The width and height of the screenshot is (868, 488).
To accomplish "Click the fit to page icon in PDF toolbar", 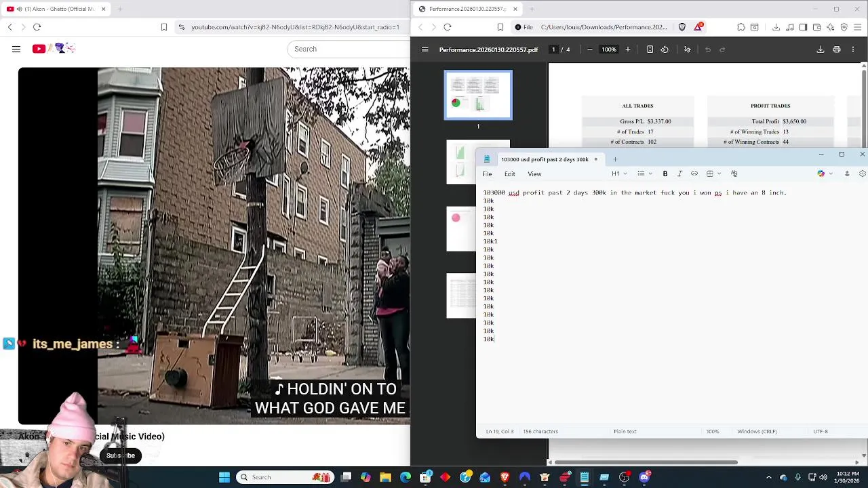I will pos(650,49).
